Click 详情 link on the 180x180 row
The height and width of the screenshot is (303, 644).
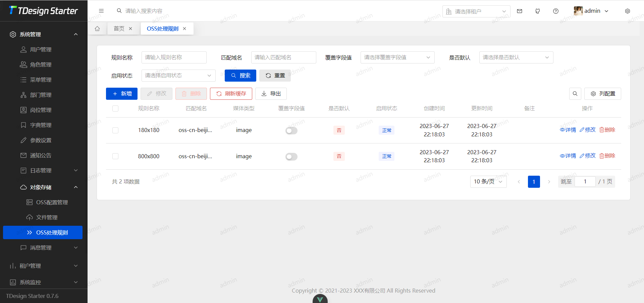coord(568,130)
